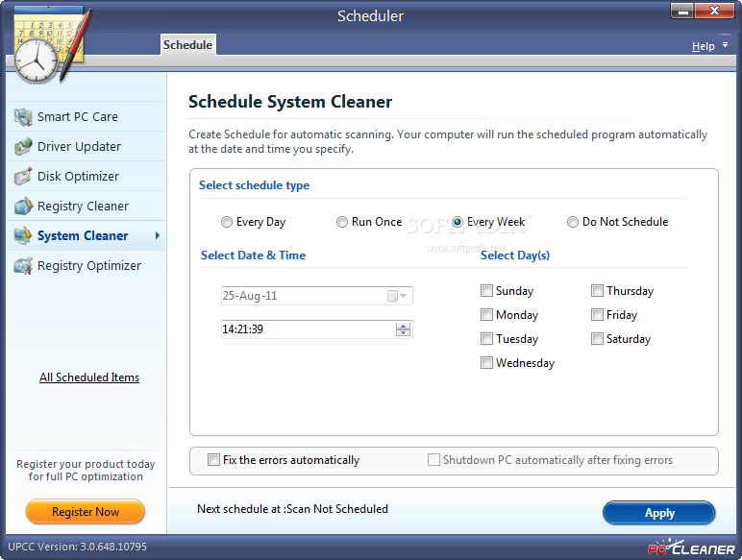
Task: Click the Driver Updater sidebar icon
Action: [x=23, y=147]
